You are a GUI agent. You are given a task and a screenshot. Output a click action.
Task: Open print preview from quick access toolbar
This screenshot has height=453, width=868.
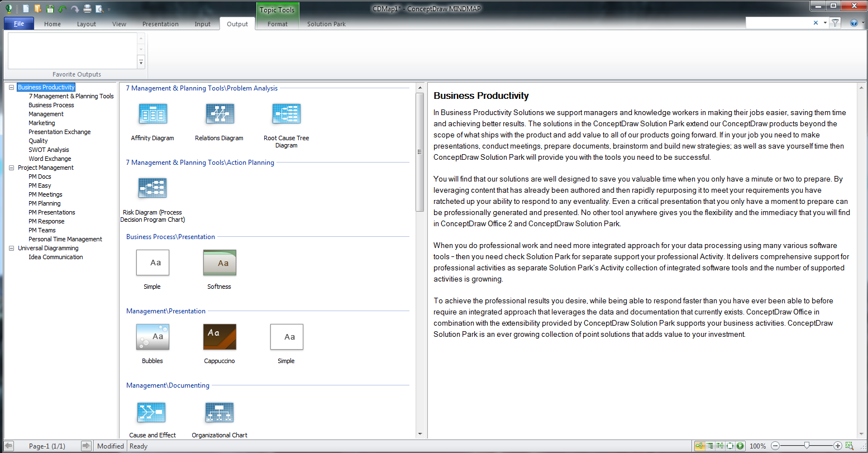point(99,9)
